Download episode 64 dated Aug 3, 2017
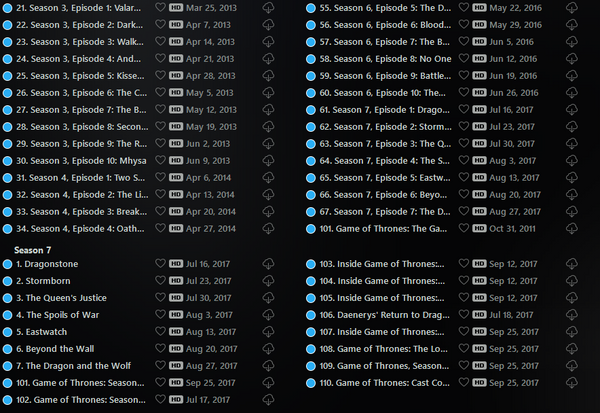 [572, 160]
